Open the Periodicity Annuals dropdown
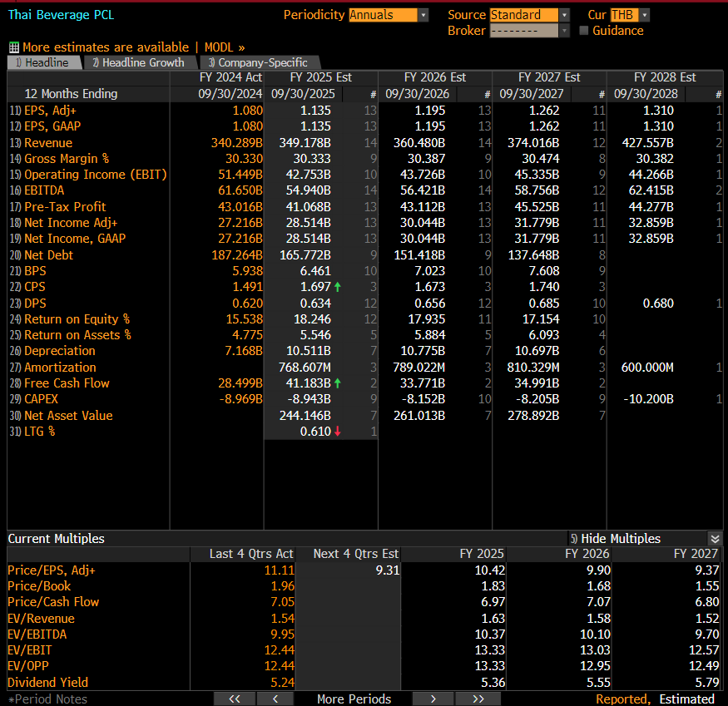This screenshot has width=728, height=706. click(423, 15)
